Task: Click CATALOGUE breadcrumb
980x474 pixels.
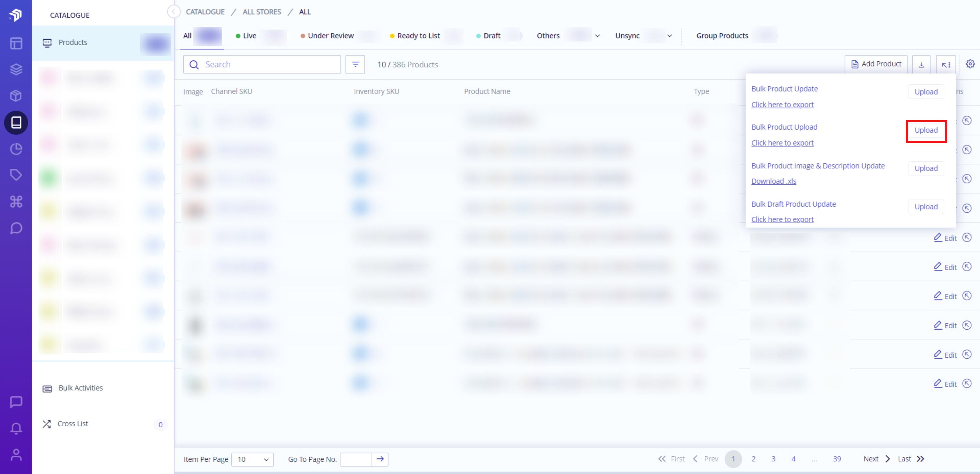Action: (x=205, y=12)
